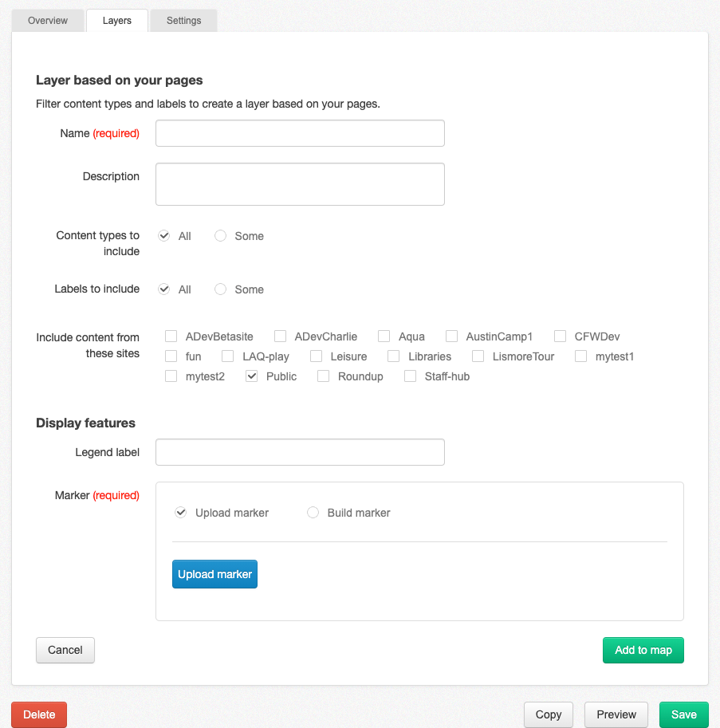Delete this layer
Image resolution: width=720 pixels, height=728 pixels.
[38, 714]
